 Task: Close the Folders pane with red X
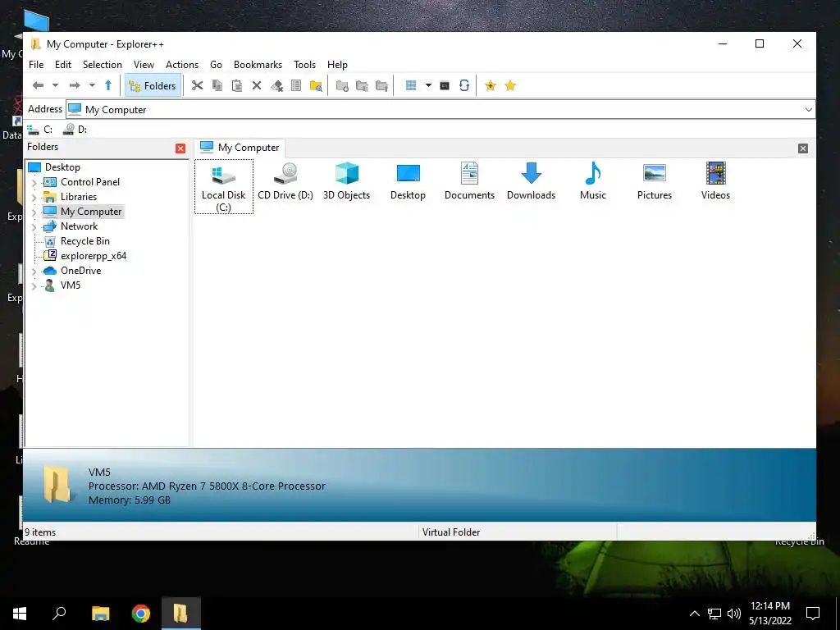180,148
